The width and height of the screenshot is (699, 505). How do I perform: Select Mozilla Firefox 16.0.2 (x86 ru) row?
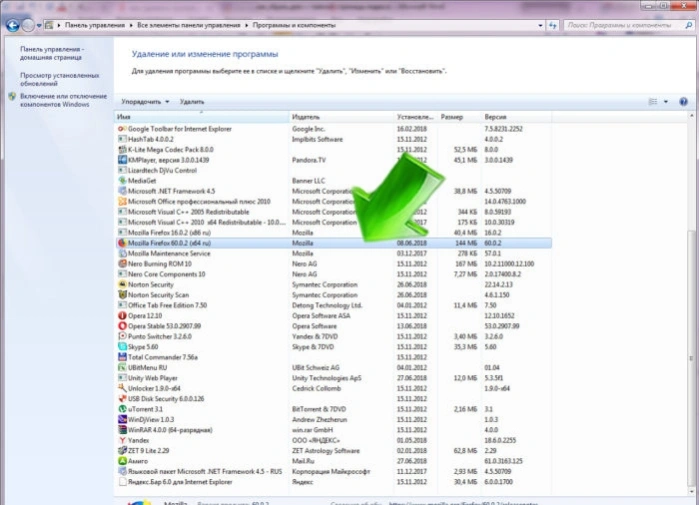(x=333, y=232)
